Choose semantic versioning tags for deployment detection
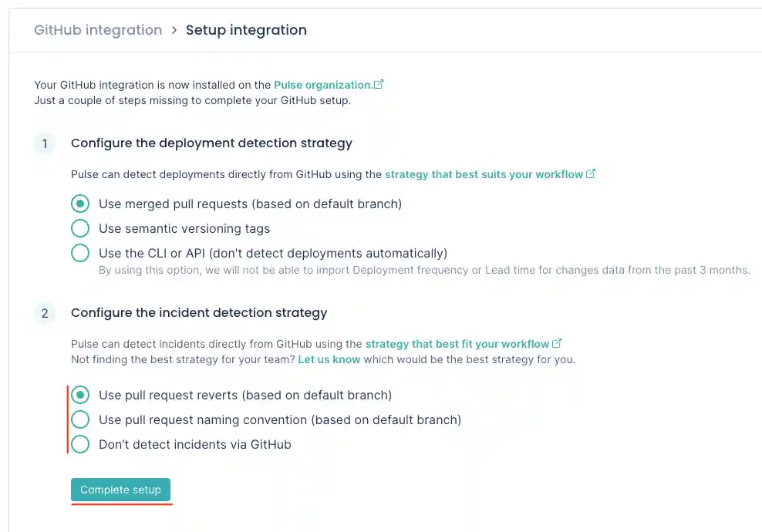Viewport: 762px width, 532px height. click(79, 228)
